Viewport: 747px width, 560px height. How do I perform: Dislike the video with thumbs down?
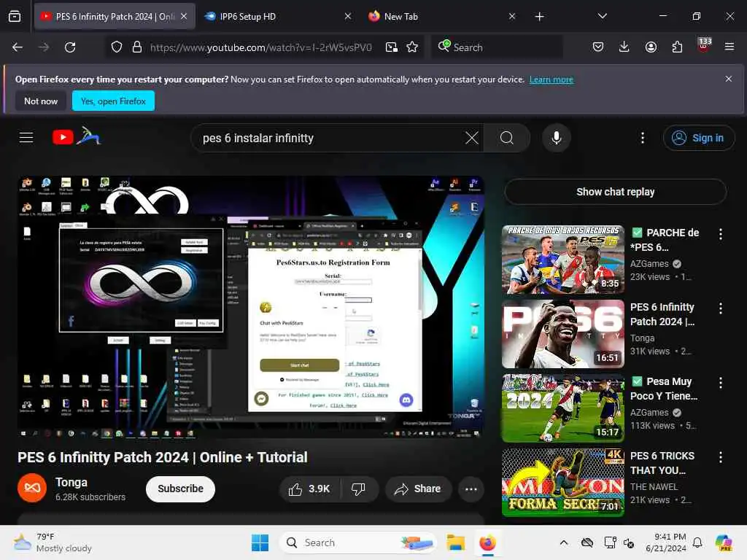(x=359, y=489)
